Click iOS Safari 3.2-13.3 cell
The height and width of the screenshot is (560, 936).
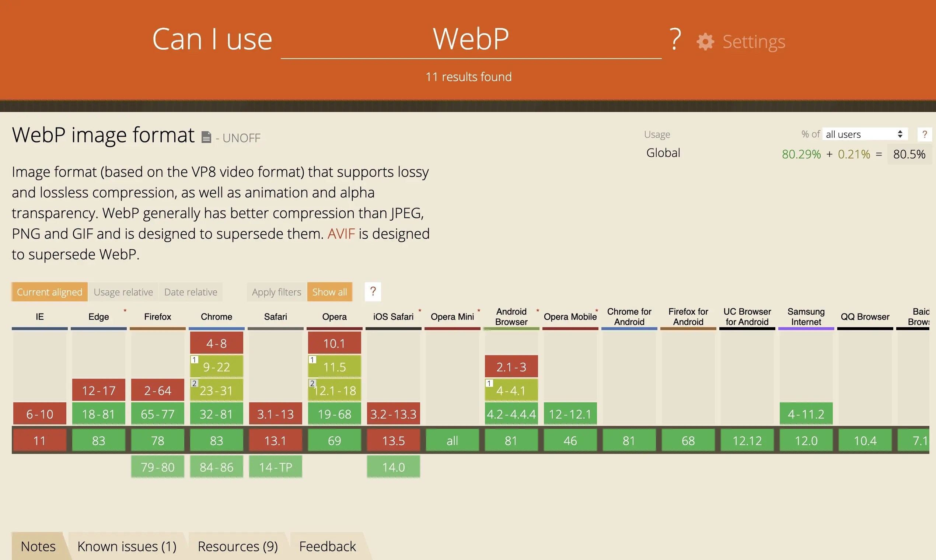click(393, 414)
